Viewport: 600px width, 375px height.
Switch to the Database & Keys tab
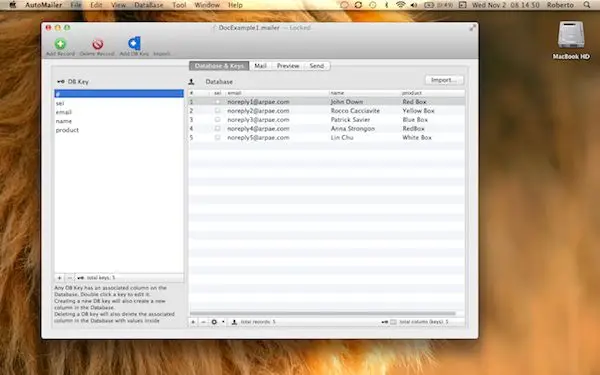(x=219, y=66)
